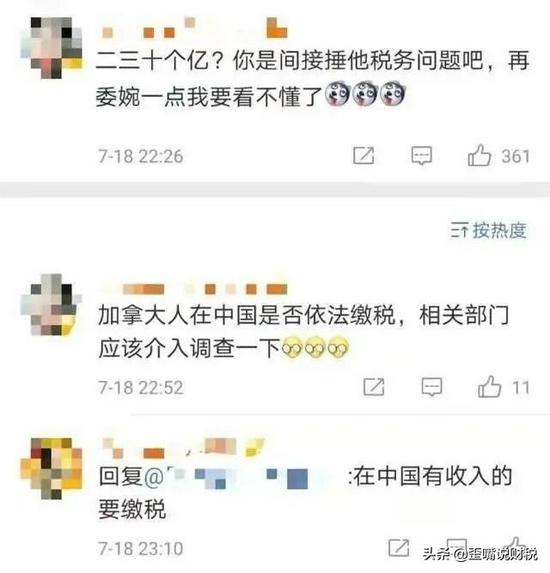This screenshot has height=573, width=550.
Task: Tap the 7-18 23:10 timestamp
Action: point(141,548)
